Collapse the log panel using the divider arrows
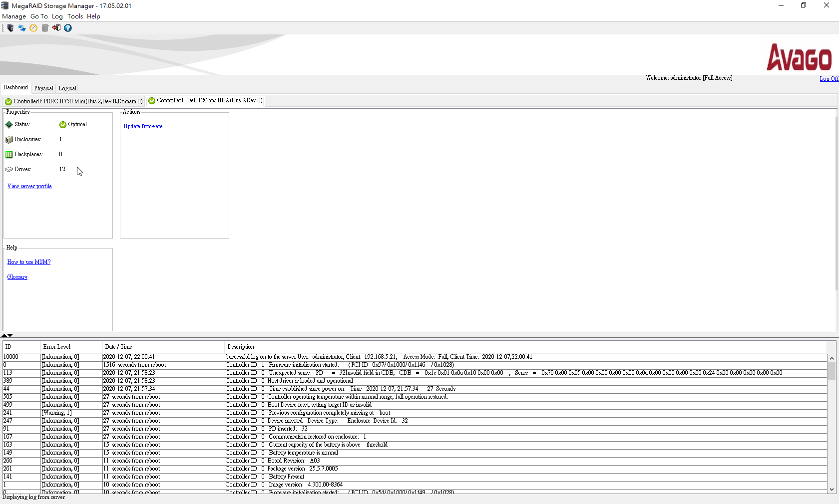Image resolution: width=839 pixels, height=504 pixels. pyautogui.click(x=10, y=335)
